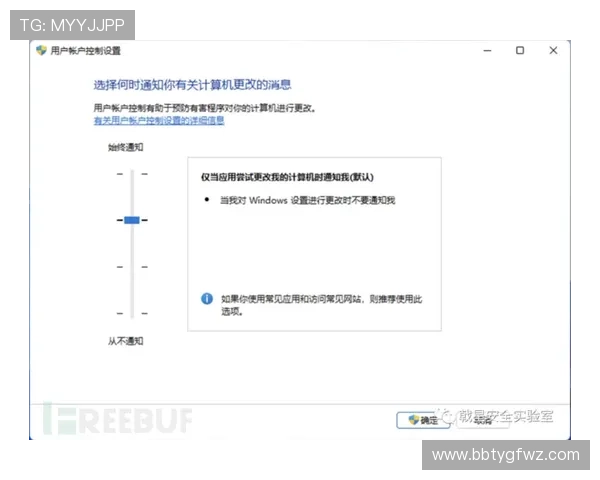Open the detailed UAC settings info link
This screenshot has height=480, width=600.
pyautogui.click(x=159, y=121)
